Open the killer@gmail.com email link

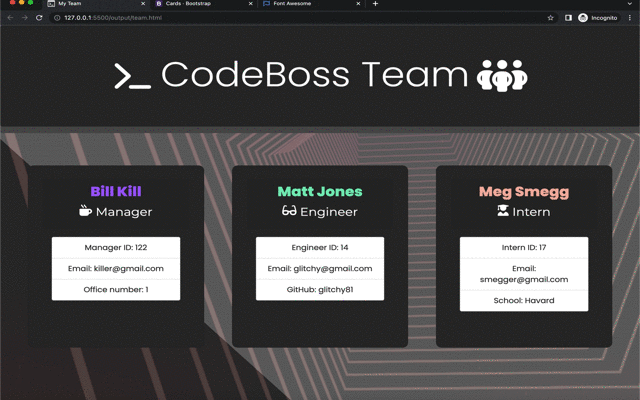129,269
